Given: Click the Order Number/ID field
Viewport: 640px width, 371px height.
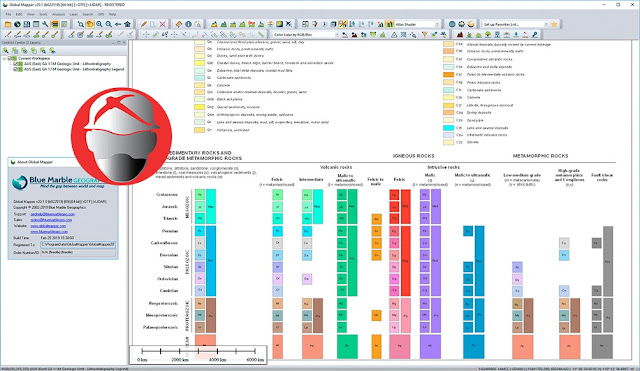Looking at the screenshot, I should (78, 252).
